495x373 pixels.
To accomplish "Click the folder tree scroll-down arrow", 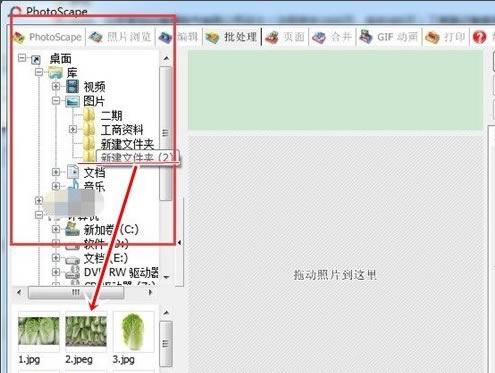I will [166, 277].
